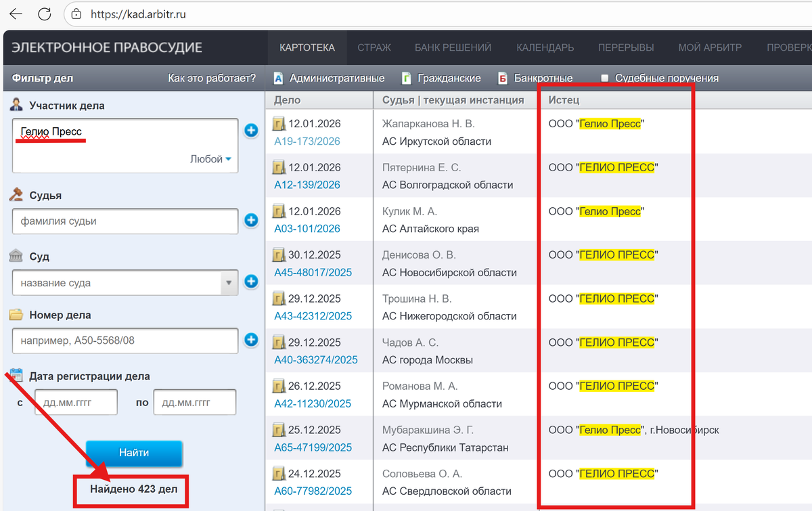Focus the case number input field

125,340
